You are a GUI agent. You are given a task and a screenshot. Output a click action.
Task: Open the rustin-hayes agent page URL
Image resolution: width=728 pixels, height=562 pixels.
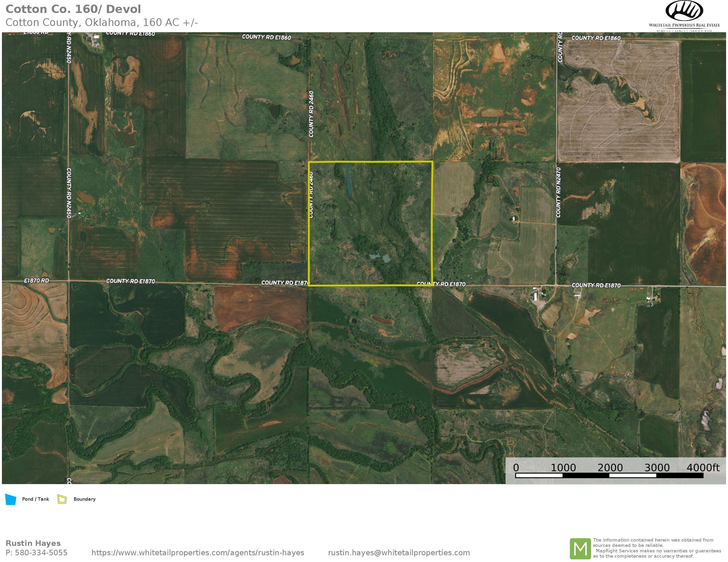point(198,553)
